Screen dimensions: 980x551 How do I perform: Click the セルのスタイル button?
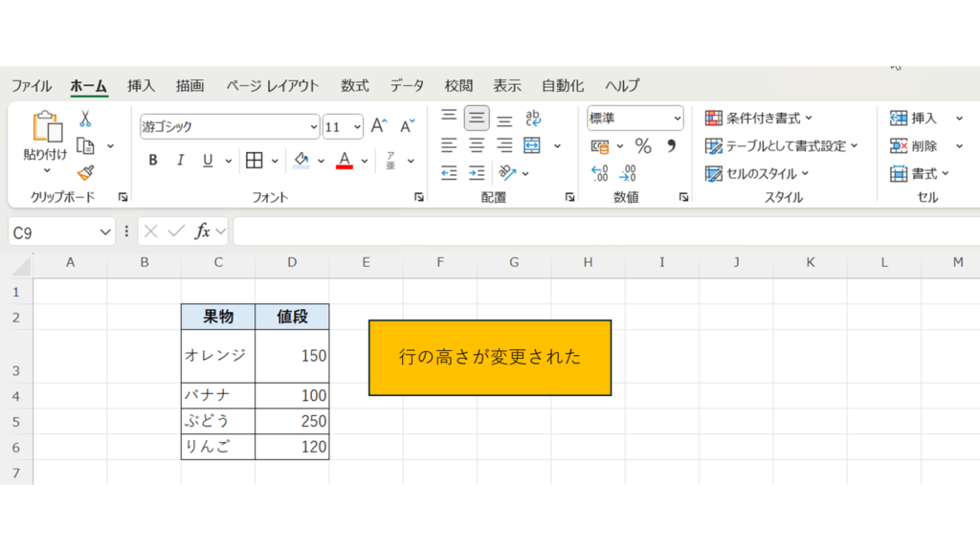(x=757, y=173)
